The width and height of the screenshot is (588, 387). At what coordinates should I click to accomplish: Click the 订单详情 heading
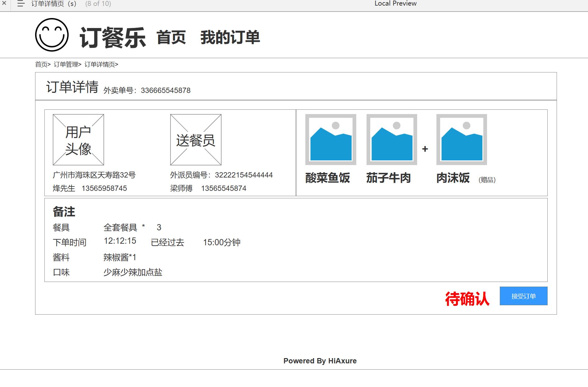(72, 87)
